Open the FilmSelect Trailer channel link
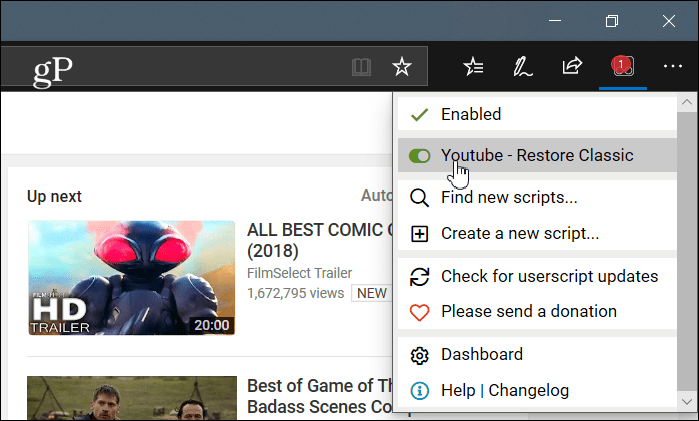This screenshot has width=699, height=421. pyautogui.click(x=300, y=273)
